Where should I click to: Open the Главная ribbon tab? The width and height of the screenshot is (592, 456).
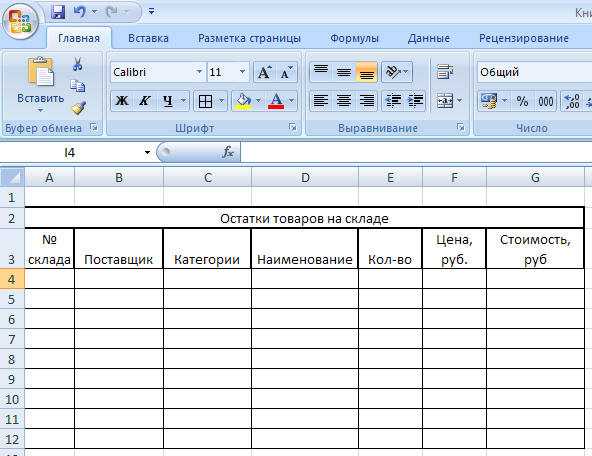tap(79, 38)
